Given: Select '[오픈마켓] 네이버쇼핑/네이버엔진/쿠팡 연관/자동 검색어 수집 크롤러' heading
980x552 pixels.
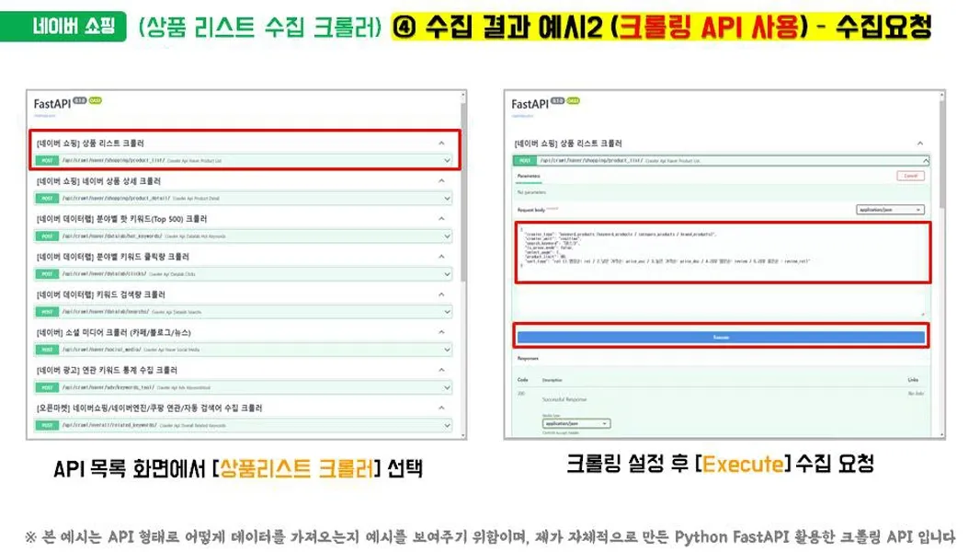Looking at the screenshot, I should point(149,408).
